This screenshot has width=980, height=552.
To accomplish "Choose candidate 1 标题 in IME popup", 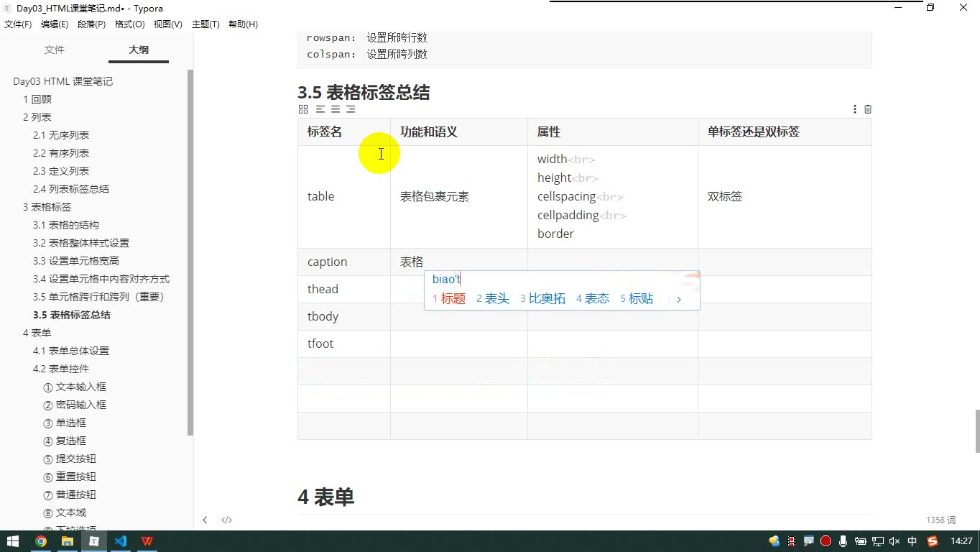I will [449, 298].
